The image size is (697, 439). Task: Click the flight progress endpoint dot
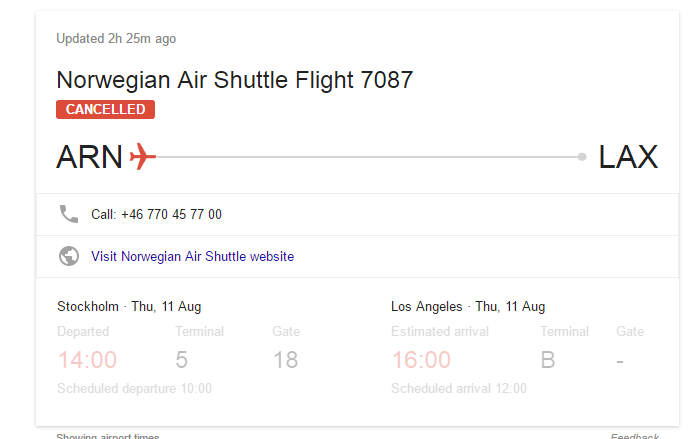point(582,157)
